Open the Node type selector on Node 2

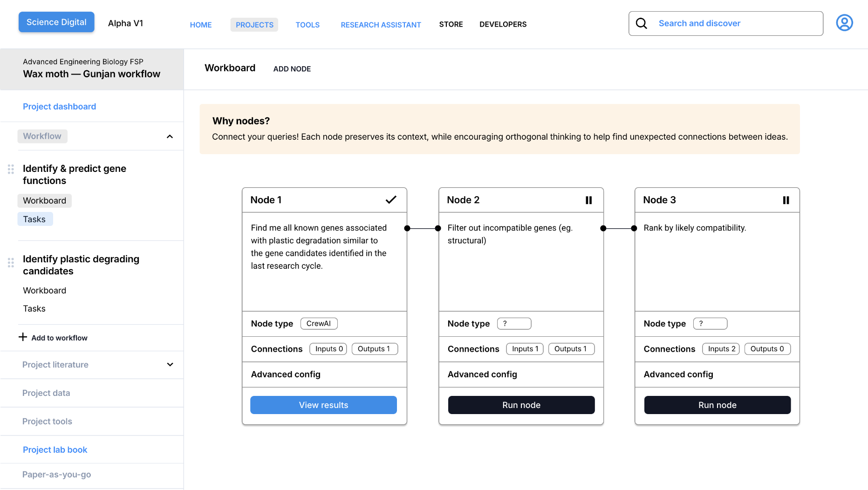pyautogui.click(x=514, y=323)
